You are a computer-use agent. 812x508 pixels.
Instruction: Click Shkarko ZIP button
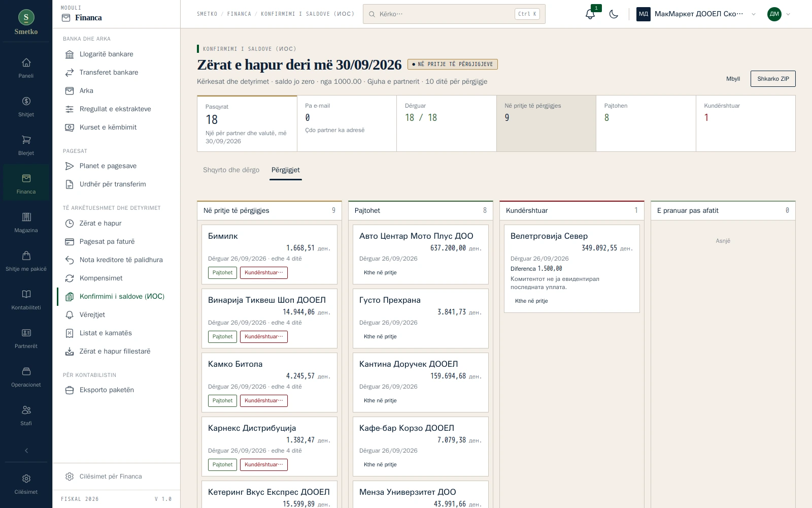click(773, 79)
